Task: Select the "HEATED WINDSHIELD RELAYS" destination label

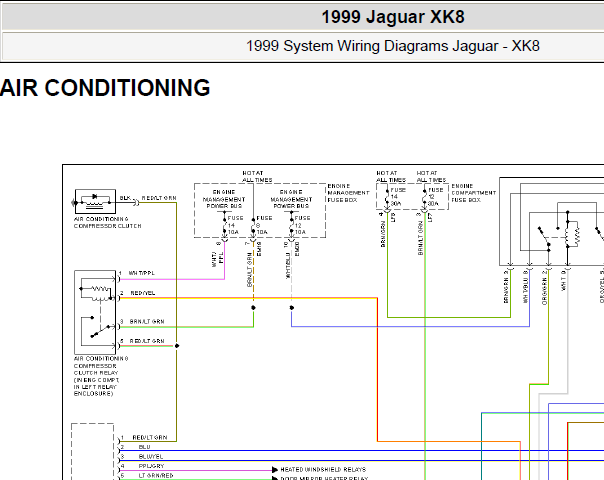Action: point(323,469)
